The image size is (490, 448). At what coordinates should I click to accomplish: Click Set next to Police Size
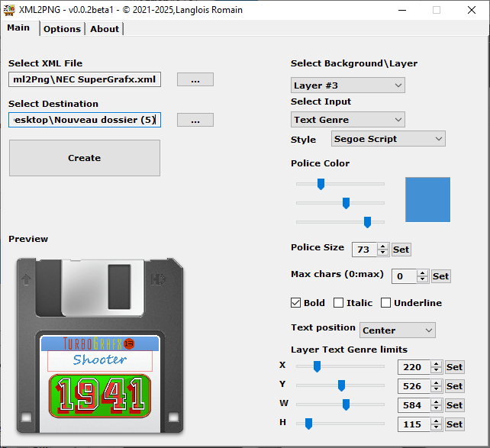(401, 250)
